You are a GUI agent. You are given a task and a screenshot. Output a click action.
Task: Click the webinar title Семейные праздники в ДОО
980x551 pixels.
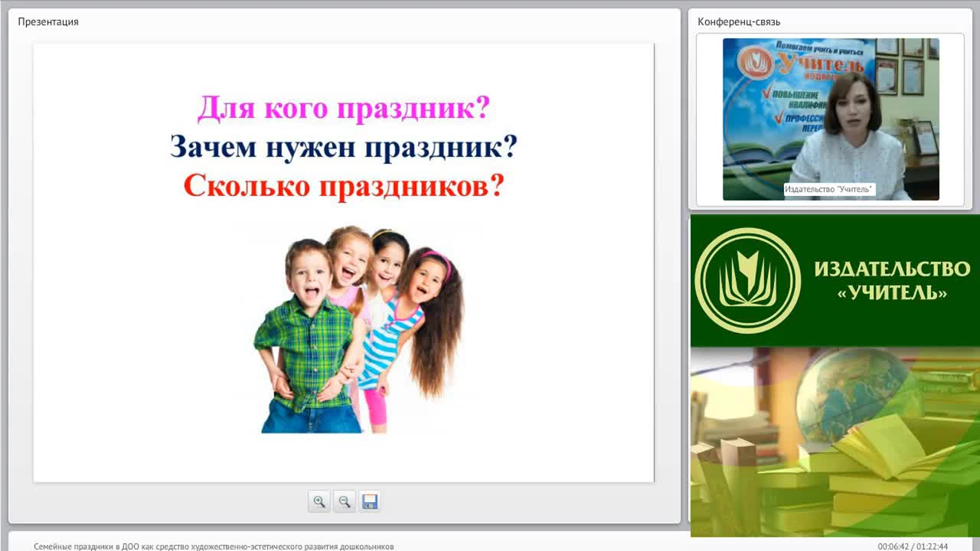(x=214, y=546)
